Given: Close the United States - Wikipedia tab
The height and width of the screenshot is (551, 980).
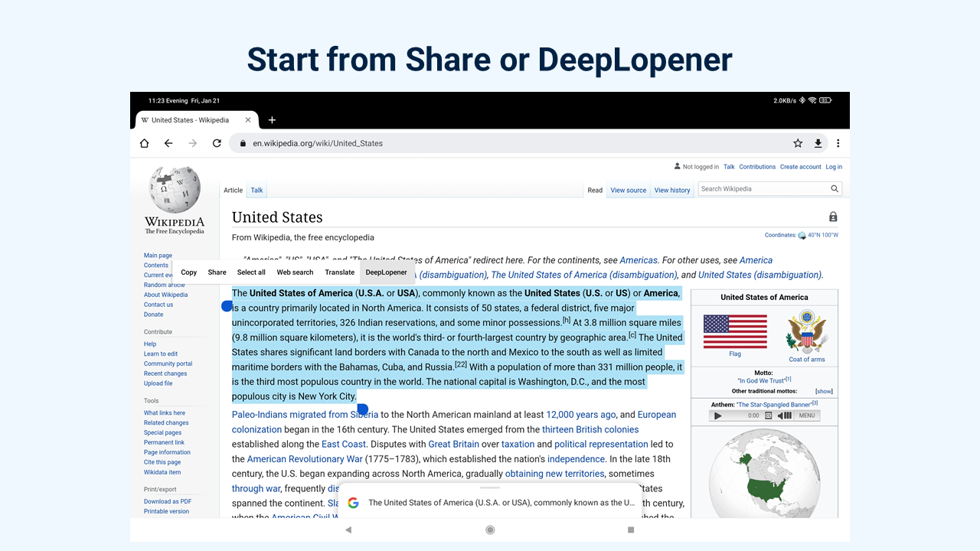Looking at the screenshot, I should tap(248, 120).
